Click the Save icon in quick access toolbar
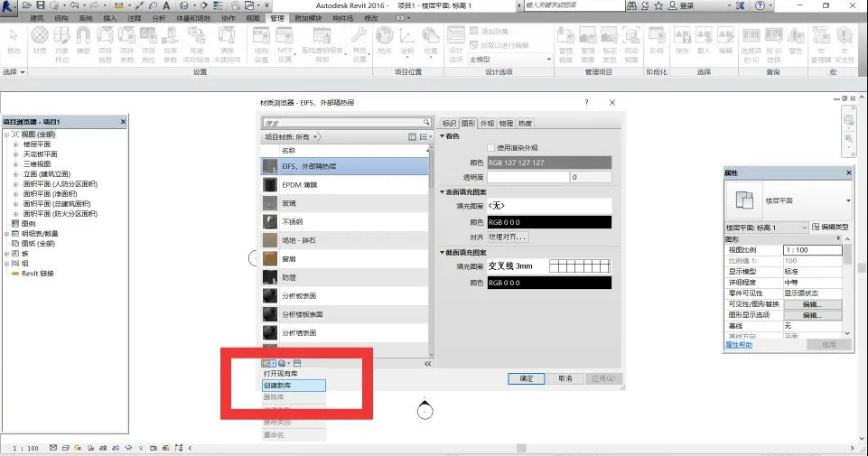868x456 pixels. point(41,5)
